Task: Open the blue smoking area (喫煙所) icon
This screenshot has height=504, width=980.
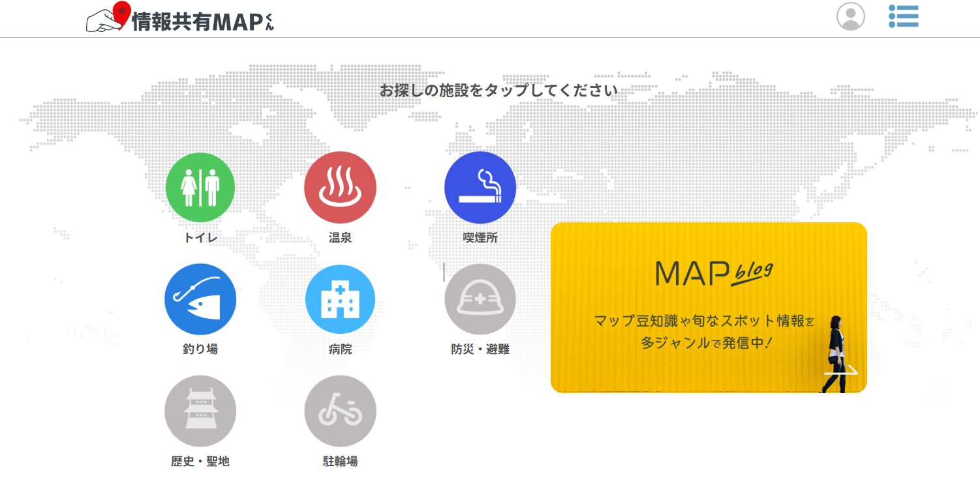Action: coord(480,187)
